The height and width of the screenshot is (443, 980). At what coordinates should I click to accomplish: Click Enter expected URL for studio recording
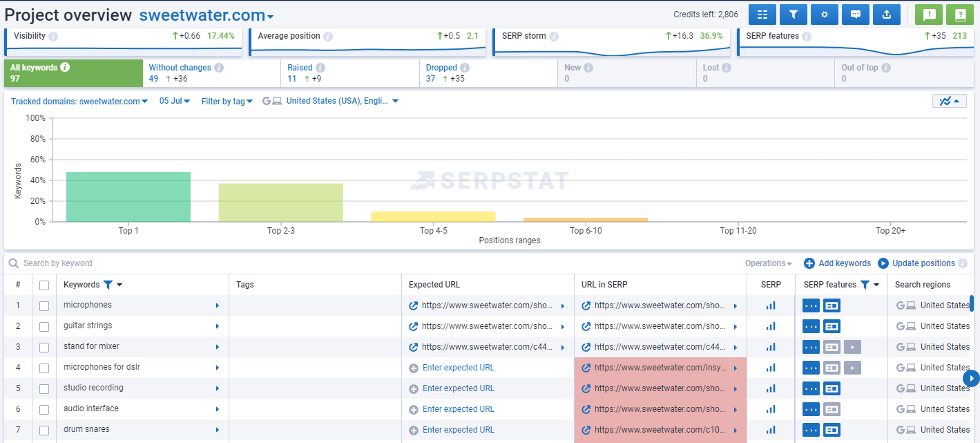pos(459,388)
